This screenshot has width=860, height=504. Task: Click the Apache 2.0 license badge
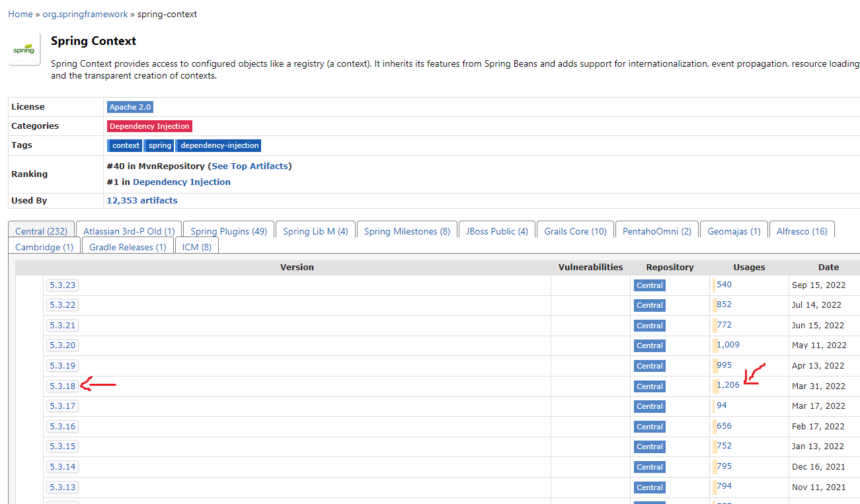click(x=130, y=107)
